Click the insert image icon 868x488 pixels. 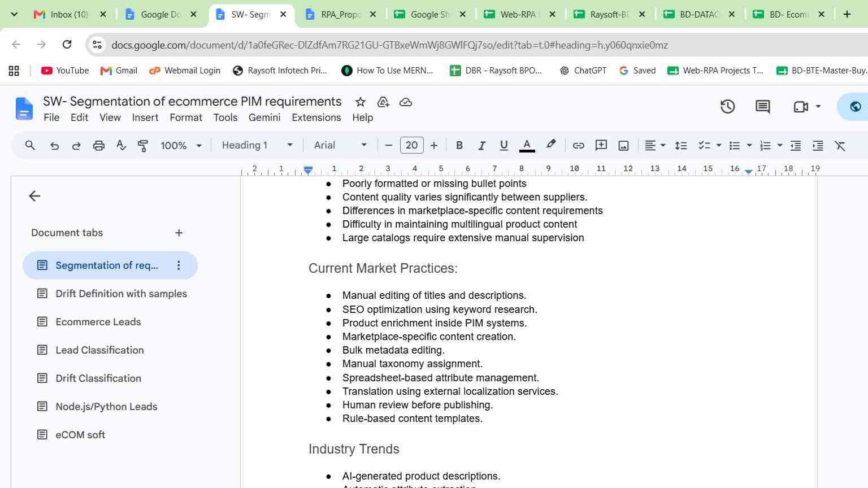(x=623, y=146)
